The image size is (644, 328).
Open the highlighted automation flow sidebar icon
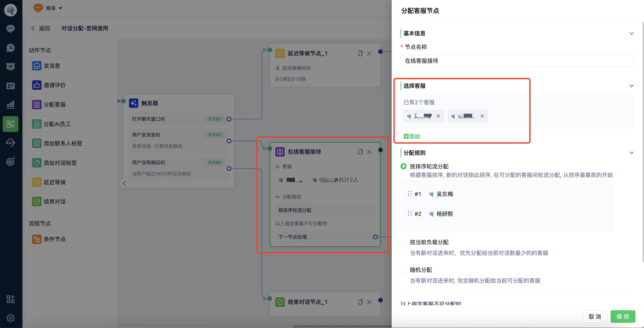tap(10, 124)
